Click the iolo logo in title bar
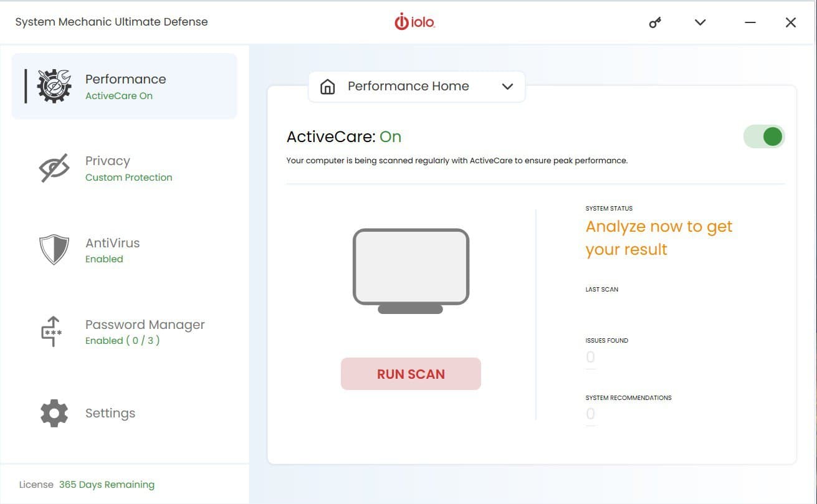This screenshot has width=817, height=504. (x=414, y=22)
